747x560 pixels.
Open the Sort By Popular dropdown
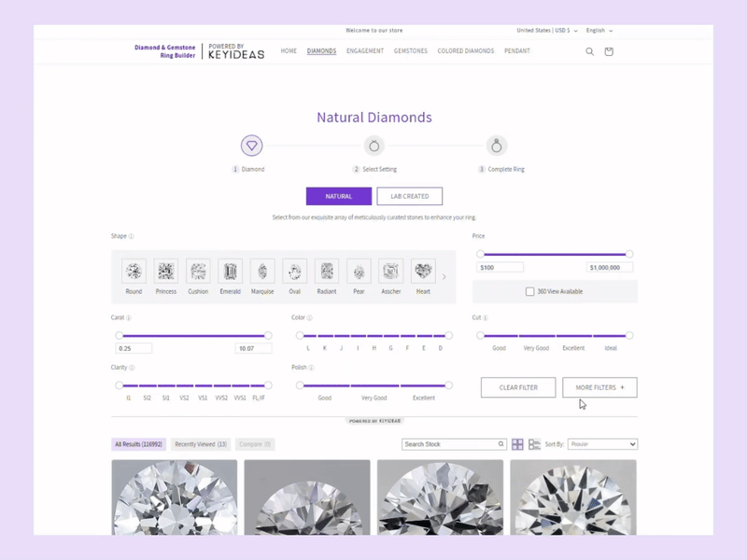tap(602, 444)
